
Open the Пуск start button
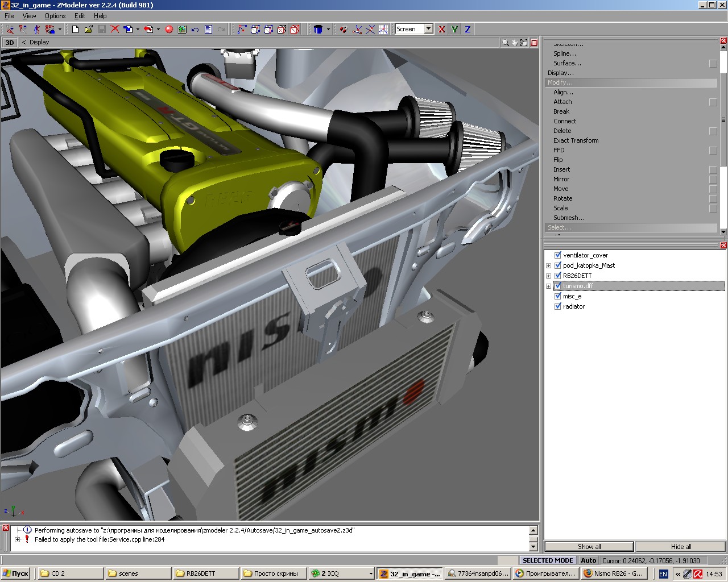pyautogui.click(x=15, y=573)
